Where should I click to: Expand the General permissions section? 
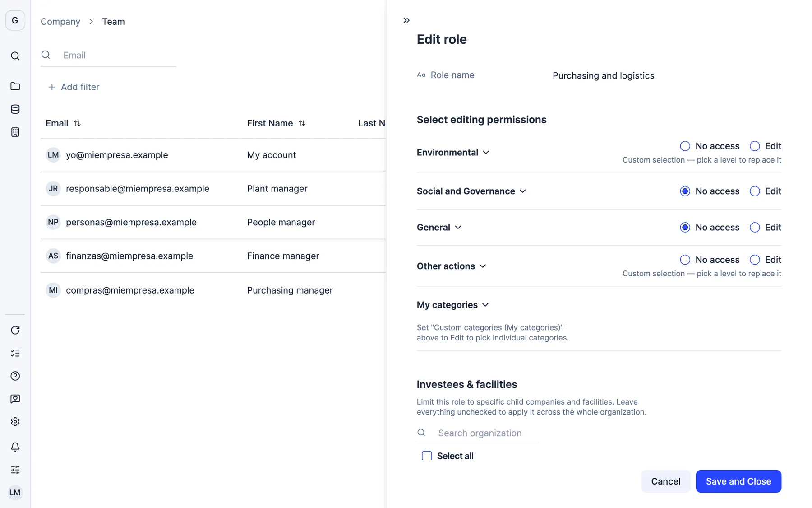point(439,228)
